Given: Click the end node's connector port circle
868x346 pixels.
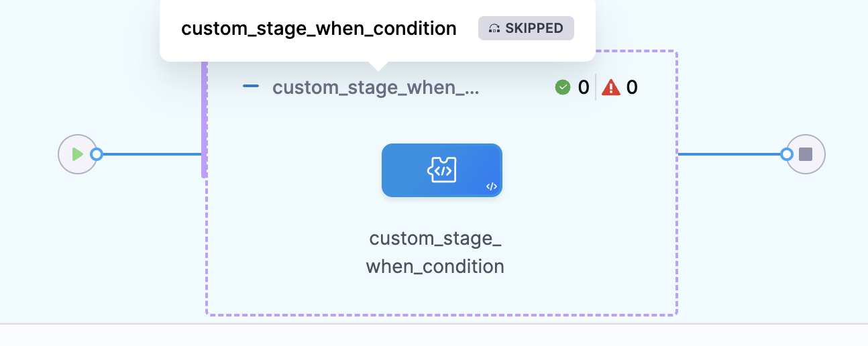Looking at the screenshot, I should click(x=787, y=154).
